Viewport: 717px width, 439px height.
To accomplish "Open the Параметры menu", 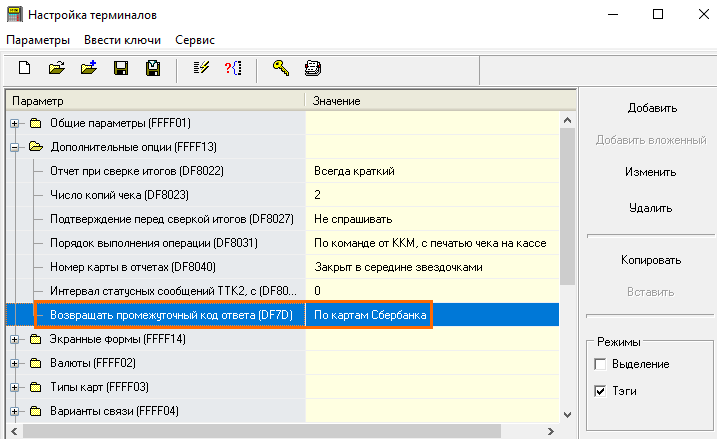I will tap(38, 40).
